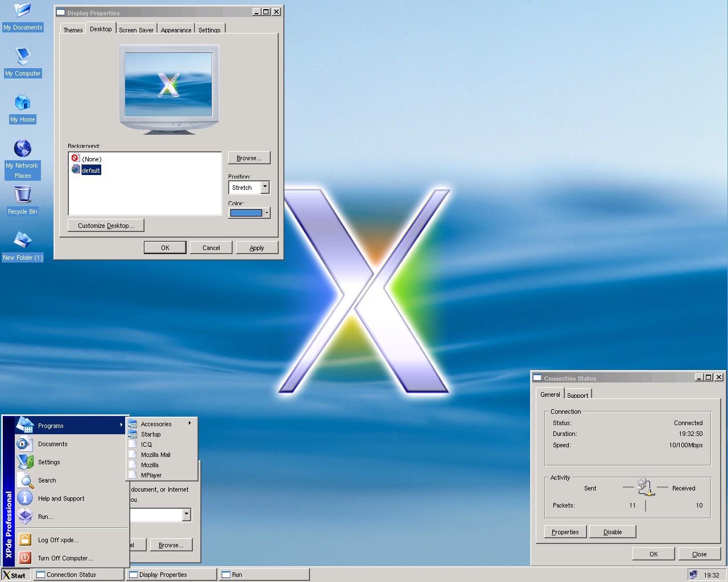Click the Disable connection button
The image size is (728, 582).
coord(613,532)
